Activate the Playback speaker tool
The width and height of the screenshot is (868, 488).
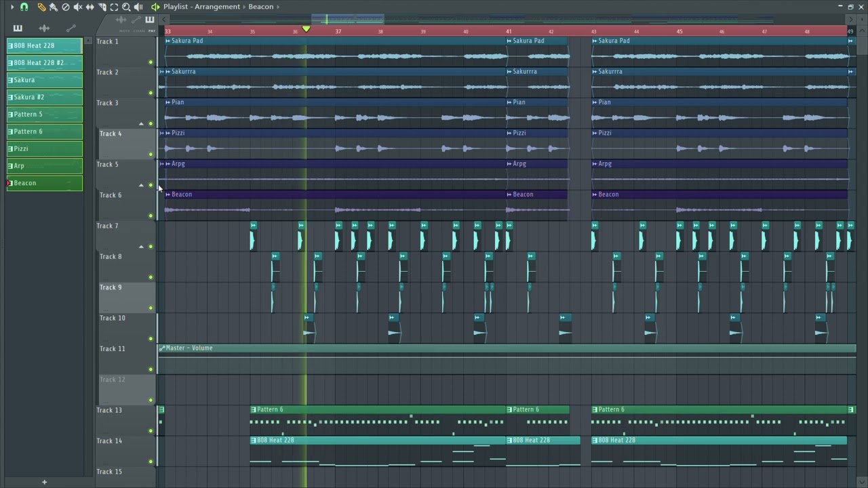pyautogui.click(x=138, y=7)
